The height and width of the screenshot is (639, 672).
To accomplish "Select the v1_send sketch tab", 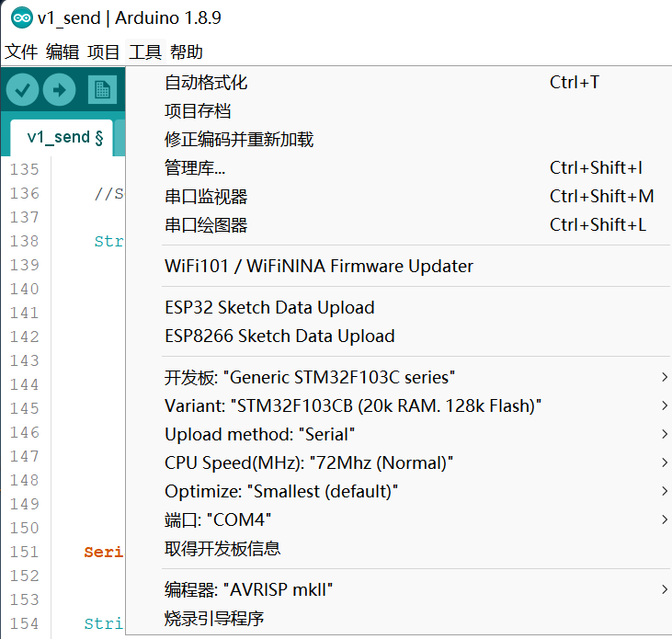I will click(62, 138).
